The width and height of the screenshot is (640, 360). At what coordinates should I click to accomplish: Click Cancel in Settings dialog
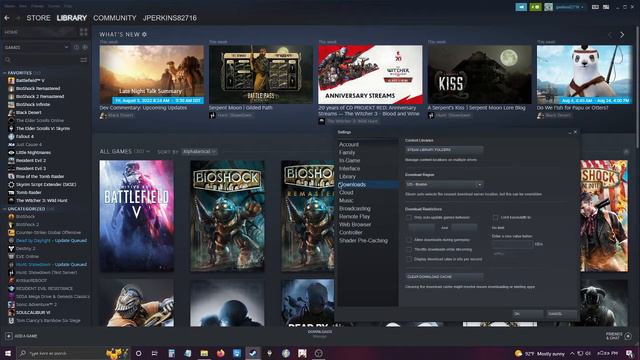pos(561,314)
